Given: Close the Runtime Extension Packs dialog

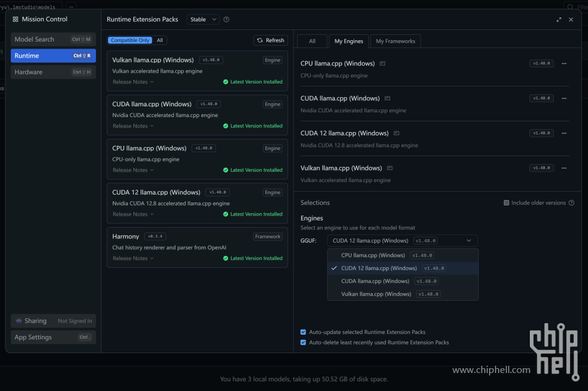Looking at the screenshot, I should coord(571,19).
